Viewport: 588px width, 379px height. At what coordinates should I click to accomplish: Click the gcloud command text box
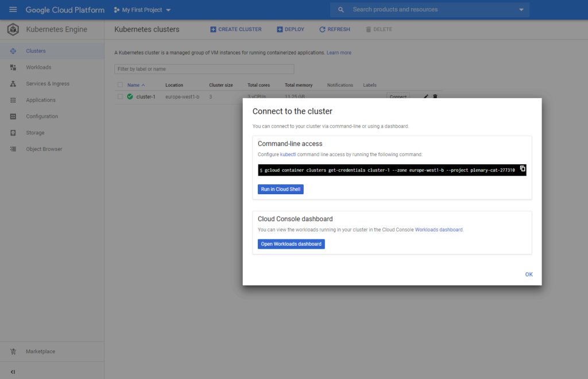(392, 170)
